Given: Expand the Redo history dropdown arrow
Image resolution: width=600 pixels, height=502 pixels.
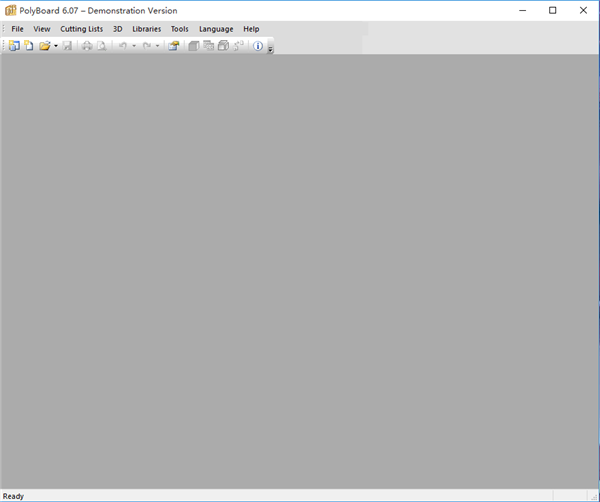Looking at the screenshot, I should 157,46.
